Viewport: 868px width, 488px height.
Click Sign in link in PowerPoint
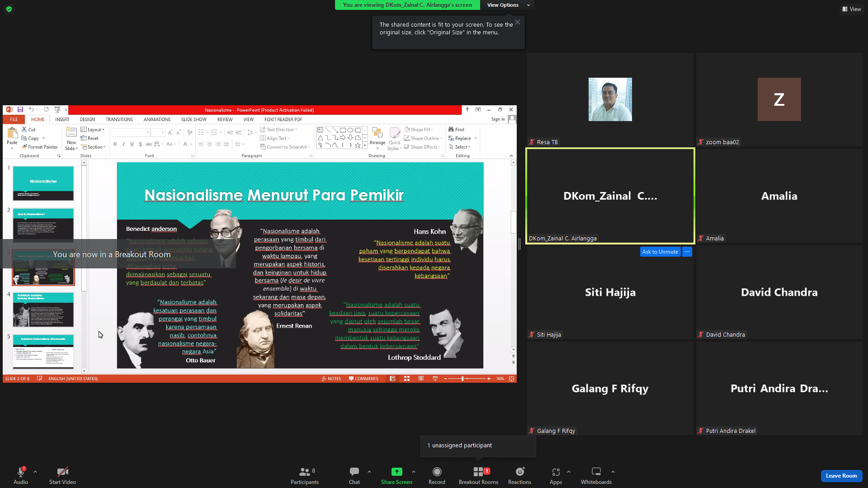[x=498, y=119]
